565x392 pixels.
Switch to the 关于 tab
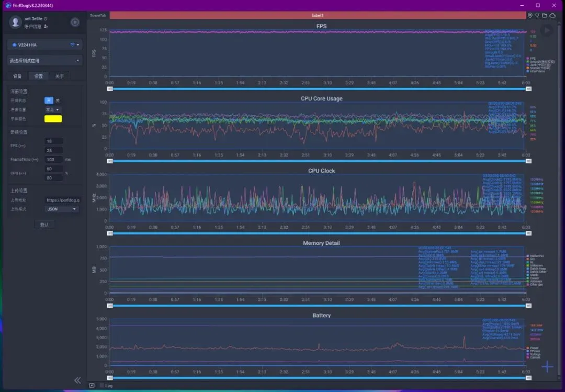click(x=60, y=76)
